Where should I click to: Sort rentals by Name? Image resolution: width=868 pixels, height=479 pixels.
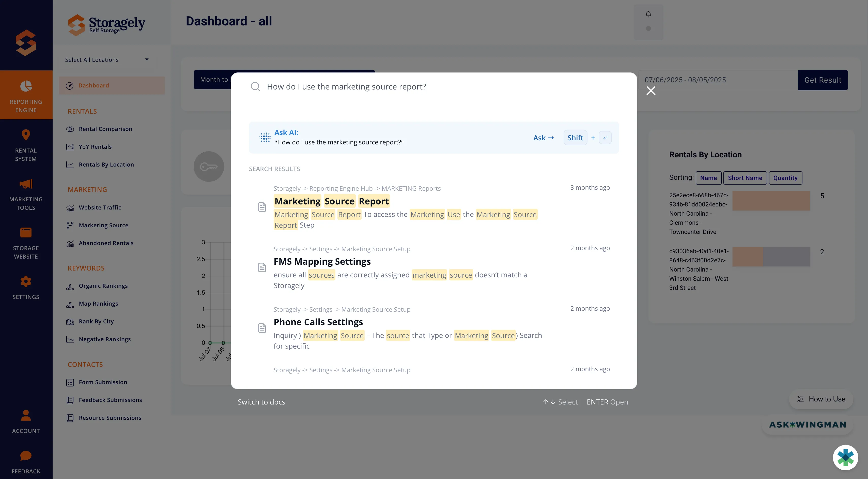(708, 178)
